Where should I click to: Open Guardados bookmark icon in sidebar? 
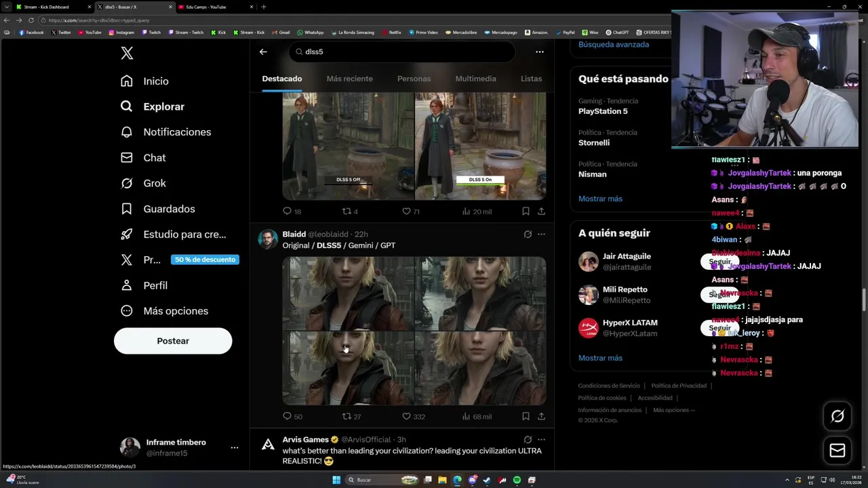coord(127,209)
